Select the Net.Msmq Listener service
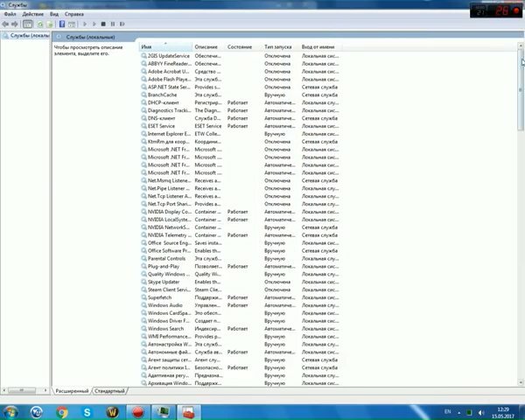This screenshot has height=420, width=525. coord(240,180)
